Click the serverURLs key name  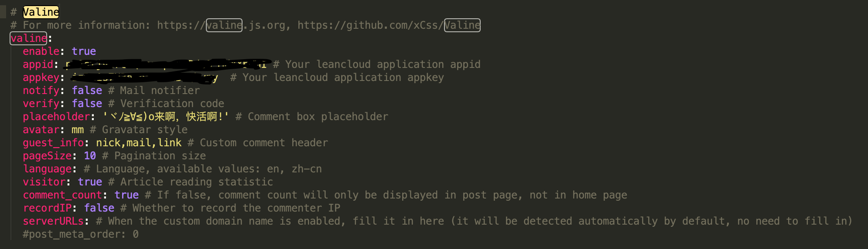tap(53, 221)
